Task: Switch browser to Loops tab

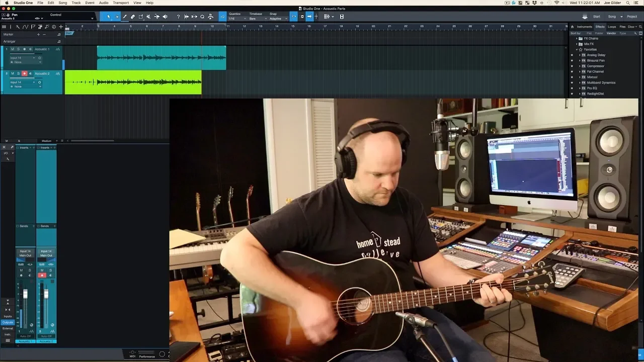Action: point(612,27)
